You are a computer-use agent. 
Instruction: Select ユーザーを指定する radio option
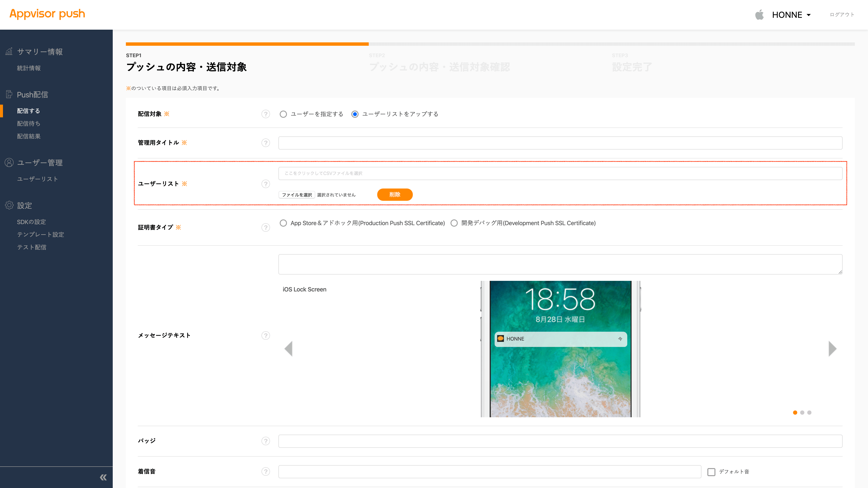(x=283, y=114)
